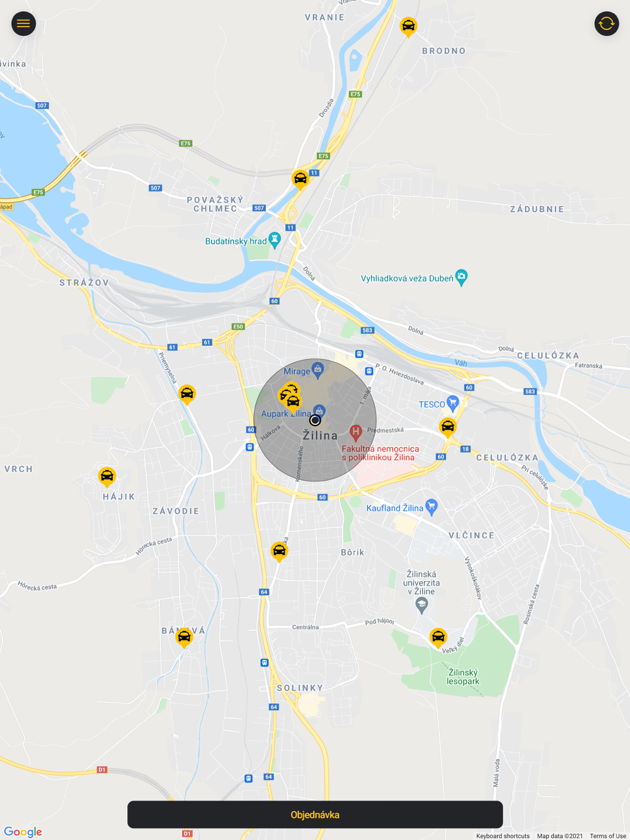Tap the refresh map button
The height and width of the screenshot is (840, 630).
606,23
